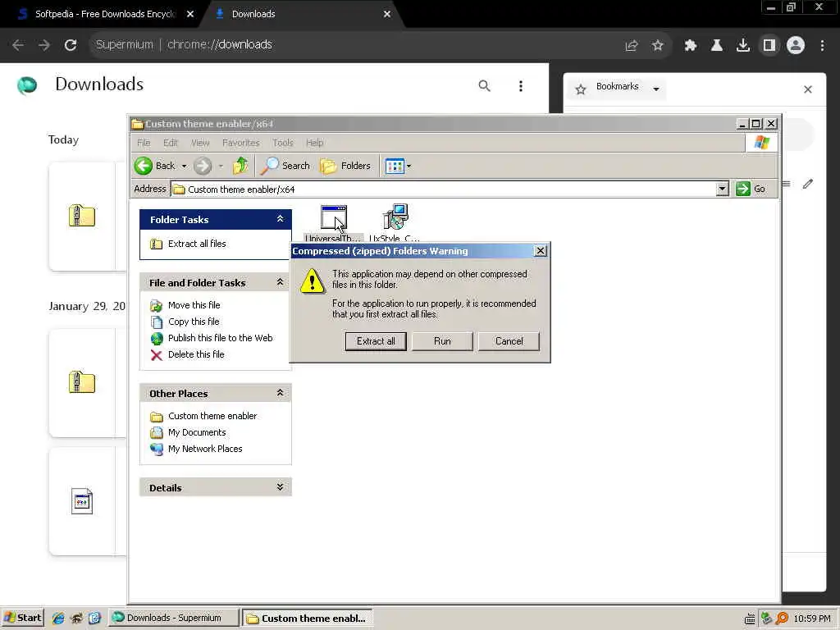This screenshot has height=630, width=840.
Task: Search downloads with magnifier icon
Action: click(484, 85)
